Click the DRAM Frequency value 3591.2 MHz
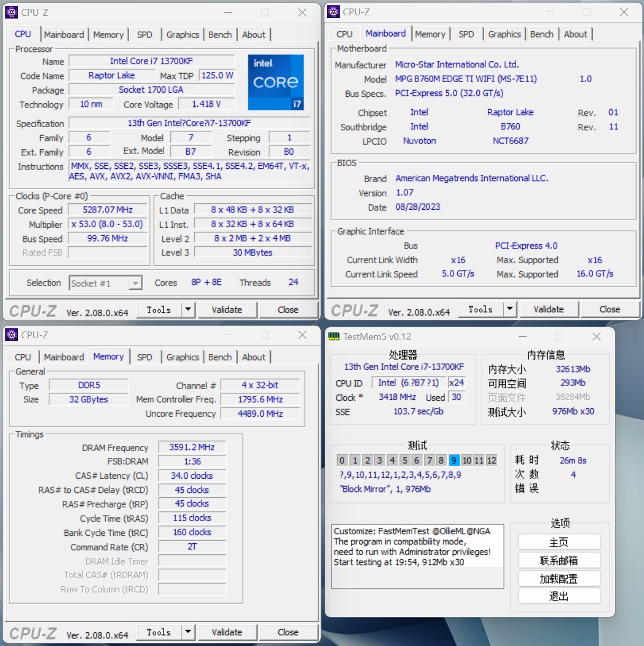This screenshot has height=646, width=644. point(192,447)
